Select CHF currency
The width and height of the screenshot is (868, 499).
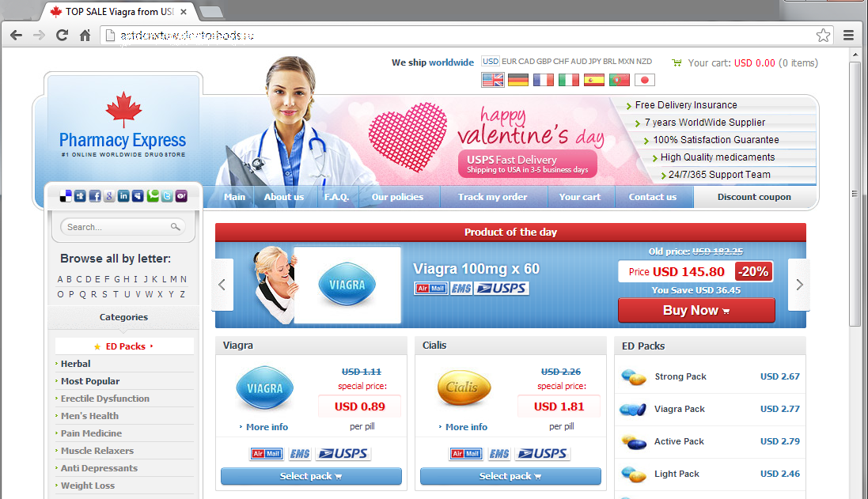pos(561,62)
